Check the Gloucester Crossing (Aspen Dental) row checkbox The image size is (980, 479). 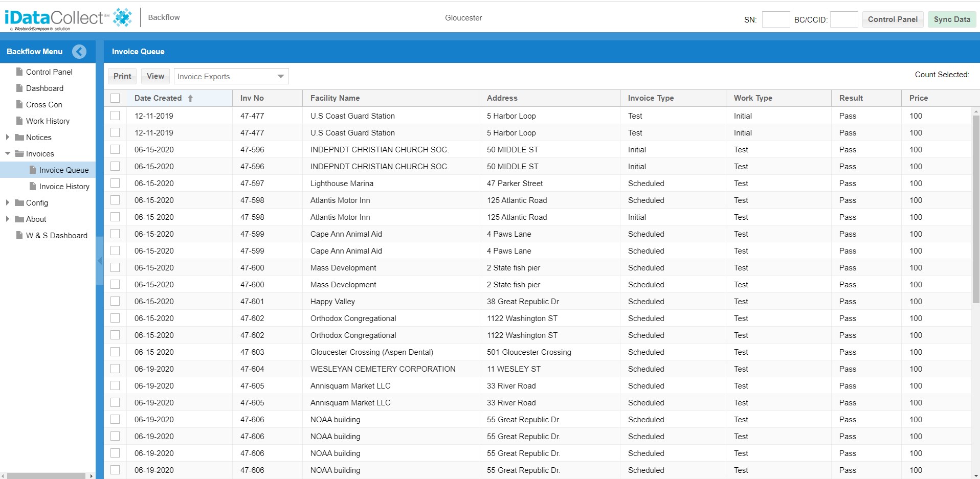click(x=115, y=352)
